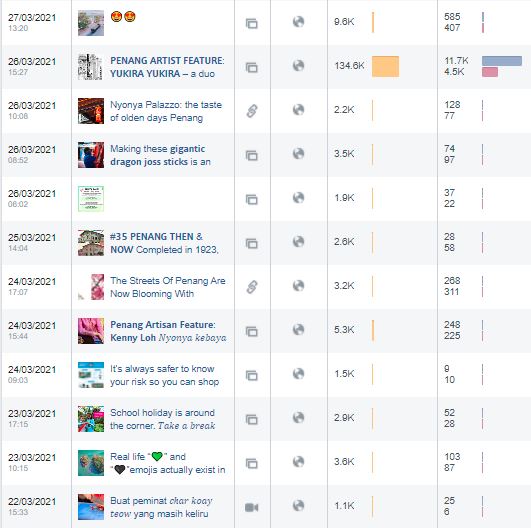Viewport: 531px width, 528px height.
Task: Click the globe icon for 27/03/2021 post
Action: click(x=298, y=22)
